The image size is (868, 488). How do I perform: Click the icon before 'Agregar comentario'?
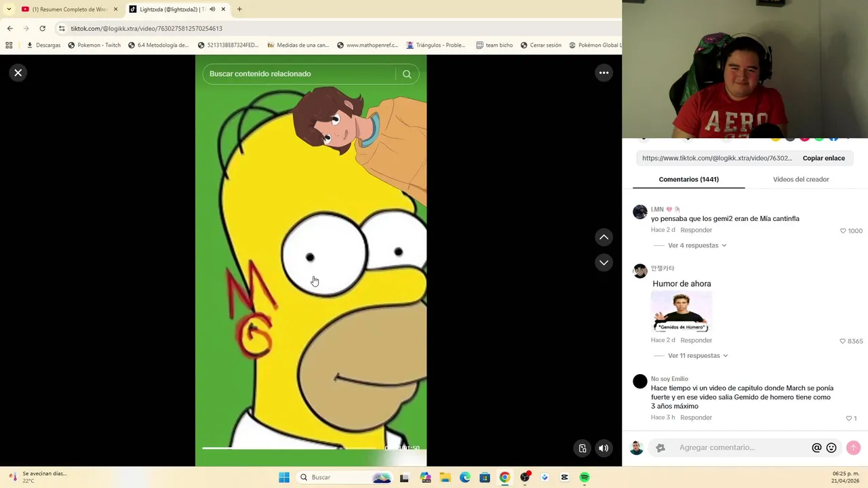click(660, 448)
